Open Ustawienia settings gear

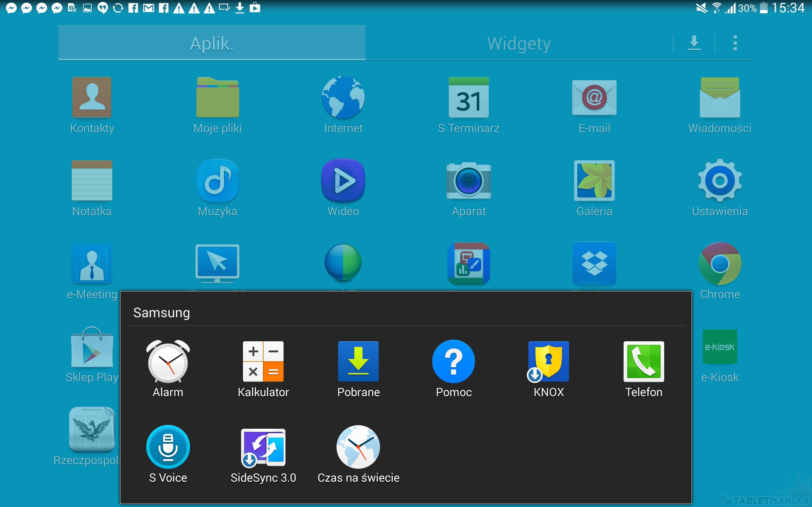pyautogui.click(x=720, y=181)
